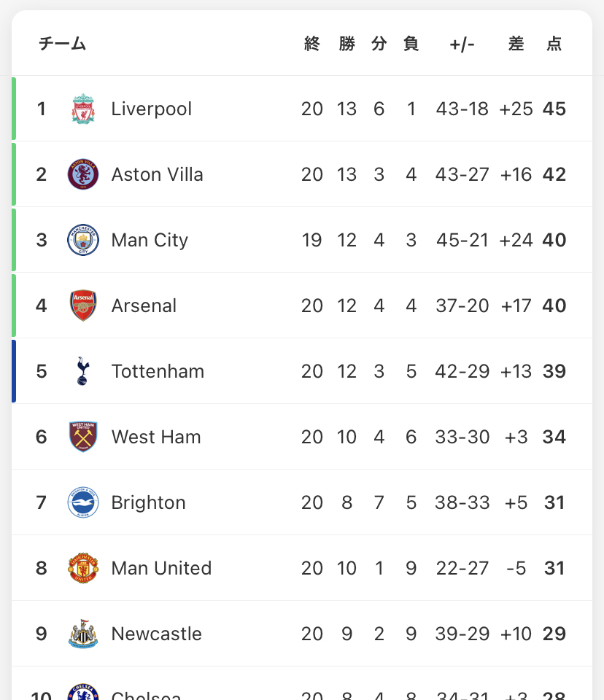Open the Tottenham cockerel logo
The image size is (604, 700).
(x=83, y=371)
